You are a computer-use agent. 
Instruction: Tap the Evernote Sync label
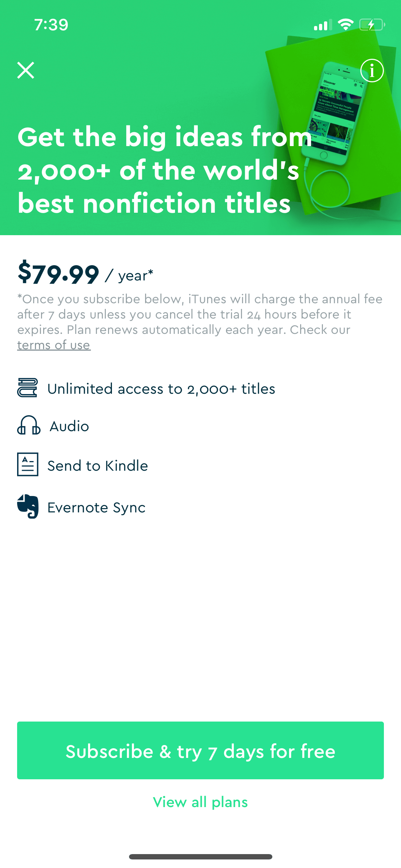97,507
